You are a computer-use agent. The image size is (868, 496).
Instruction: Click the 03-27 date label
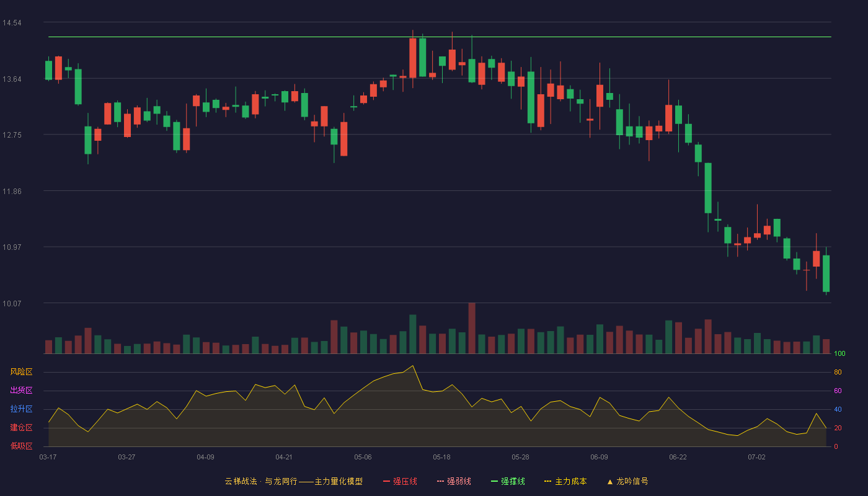[126, 457]
